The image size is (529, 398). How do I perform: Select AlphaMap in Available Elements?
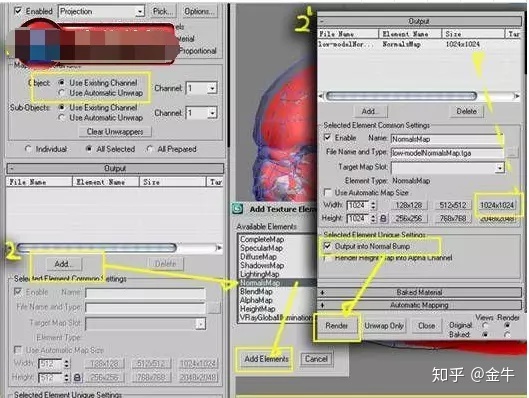pyautogui.click(x=256, y=300)
